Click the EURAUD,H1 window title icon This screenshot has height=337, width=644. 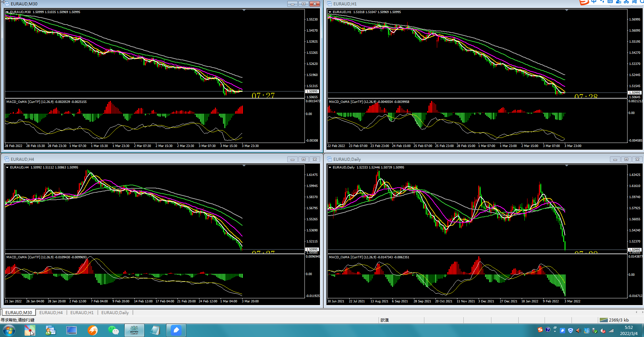pos(329,4)
